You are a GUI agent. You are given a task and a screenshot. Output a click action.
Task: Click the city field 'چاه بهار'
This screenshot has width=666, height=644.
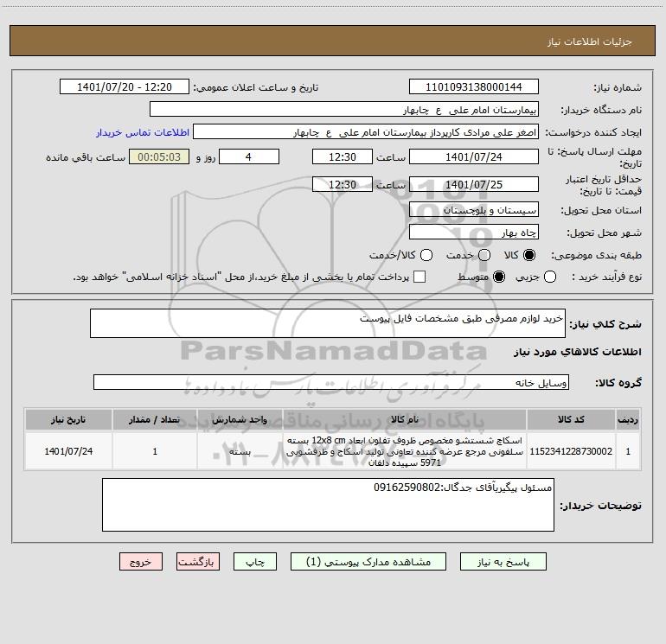coord(474,232)
